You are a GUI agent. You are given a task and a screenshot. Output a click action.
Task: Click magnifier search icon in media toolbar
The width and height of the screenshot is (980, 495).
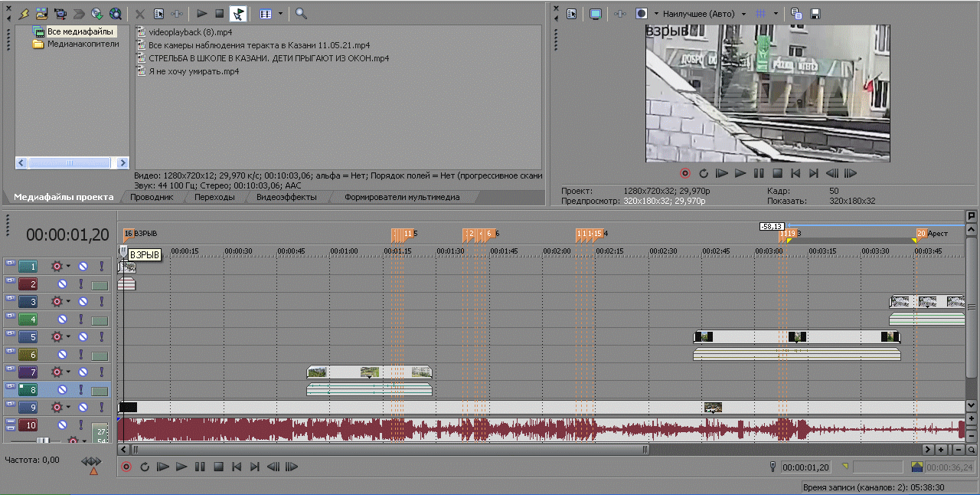[301, 13]
